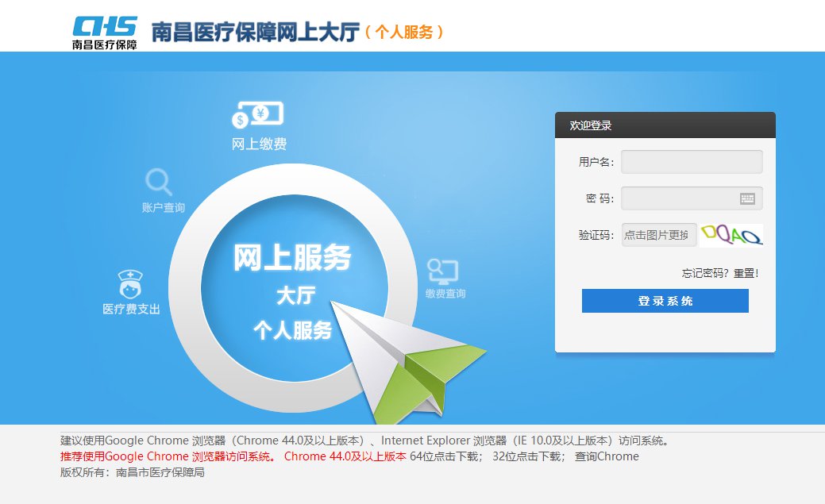825x504 pixels.
Task: Click the 网上缴费 text label
Action: click(x=259, y=144)
